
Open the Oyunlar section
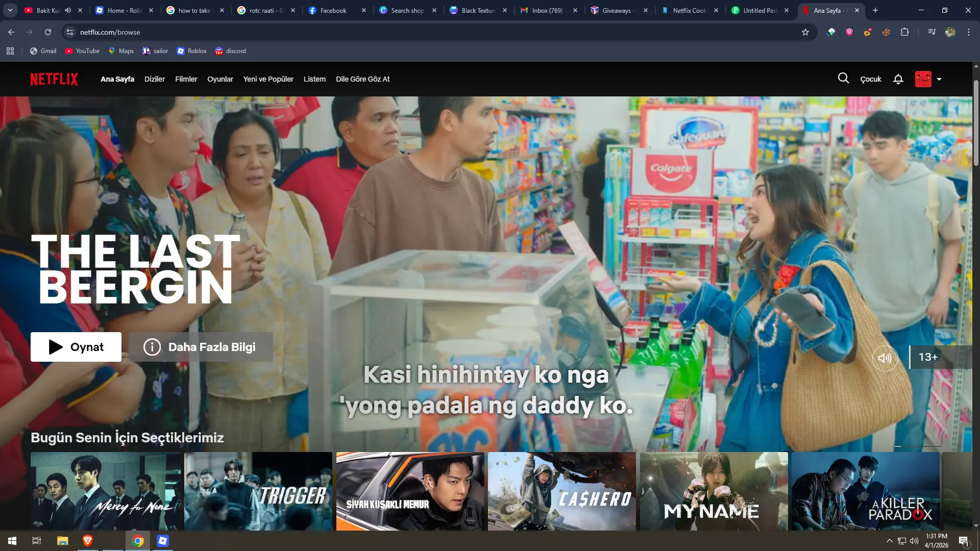pos(220,79)
